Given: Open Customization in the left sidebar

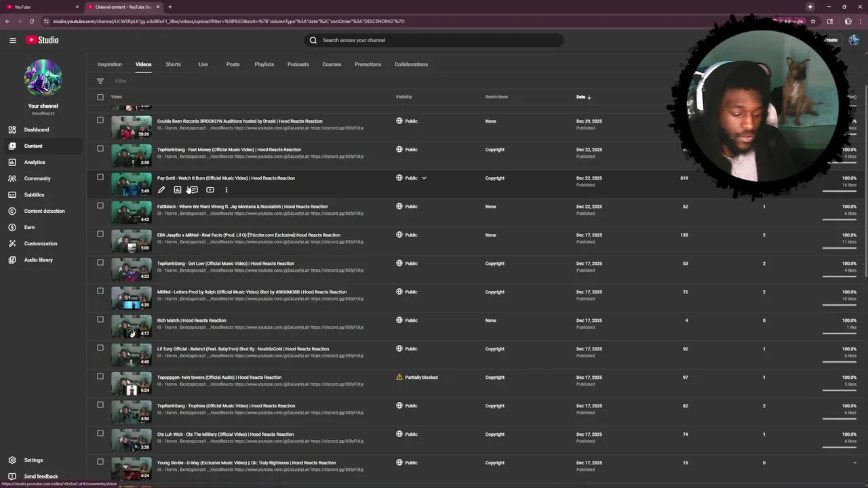Looking at the screenshot, I should (40, 243).
